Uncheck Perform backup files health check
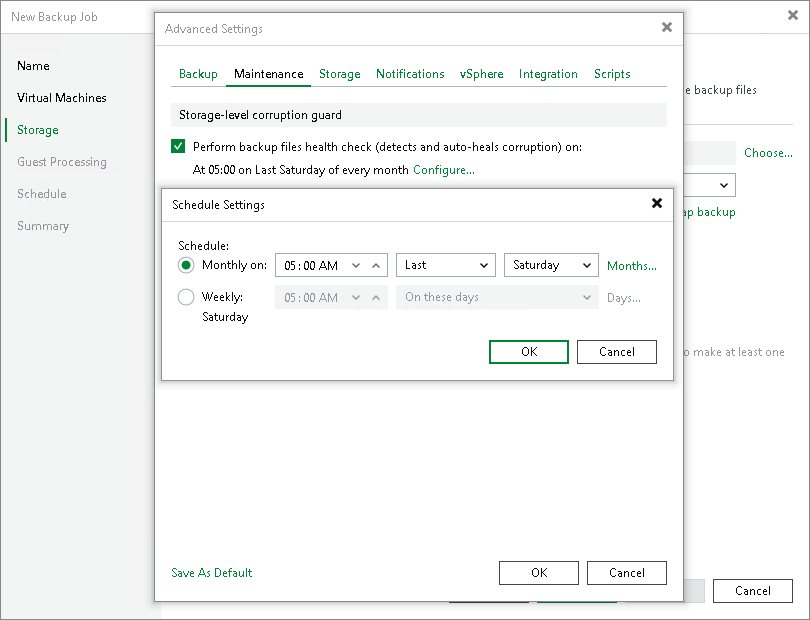 178,146
